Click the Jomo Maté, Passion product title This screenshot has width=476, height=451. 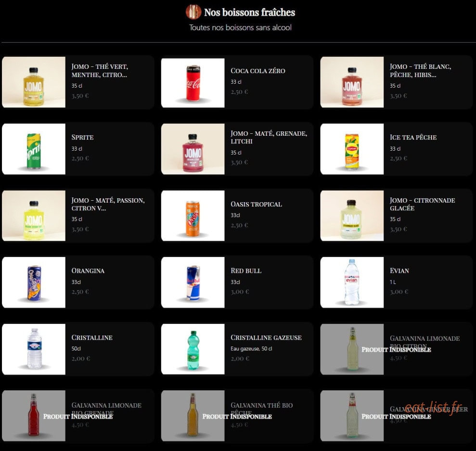pyautogui.click(x=108, y=204)
